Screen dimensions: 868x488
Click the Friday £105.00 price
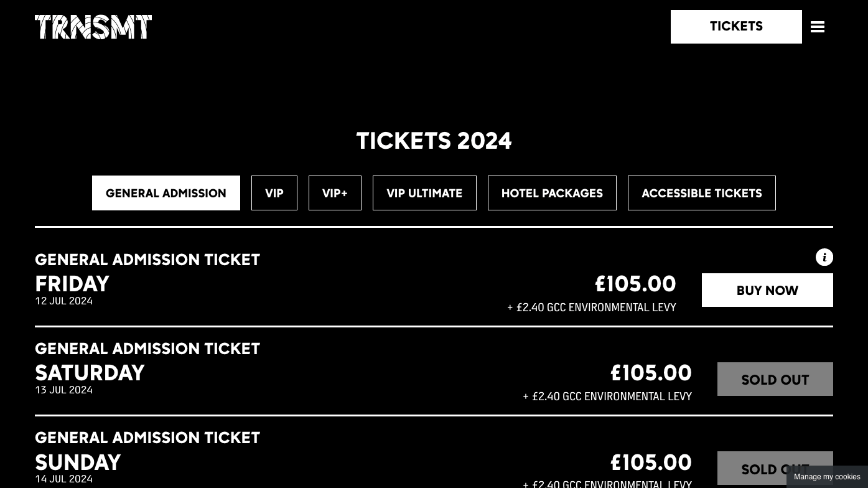(x=635, y=284)
